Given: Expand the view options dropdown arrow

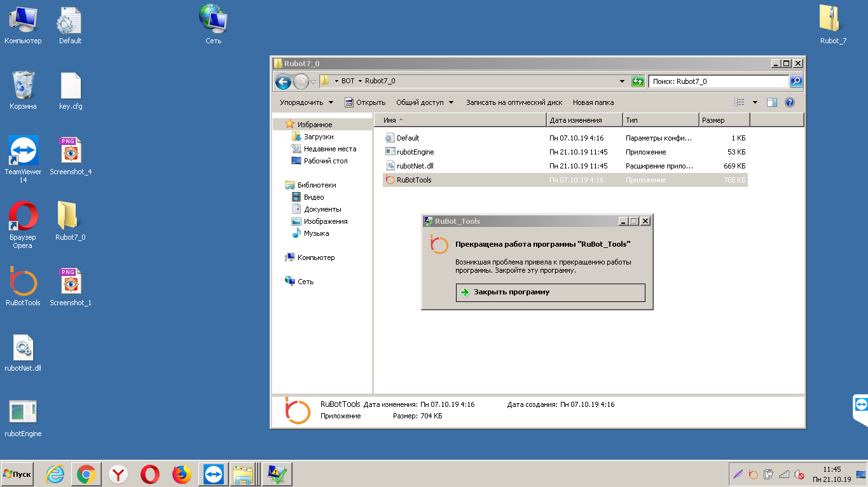Looking at the screenshot, I should 755,102.
